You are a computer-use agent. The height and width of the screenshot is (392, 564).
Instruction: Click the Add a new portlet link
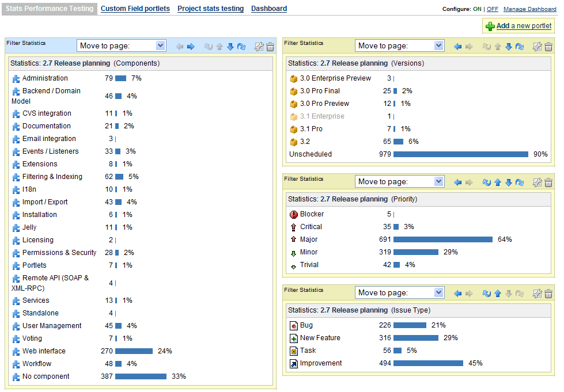pyautogui.click(x=524, y=26)
